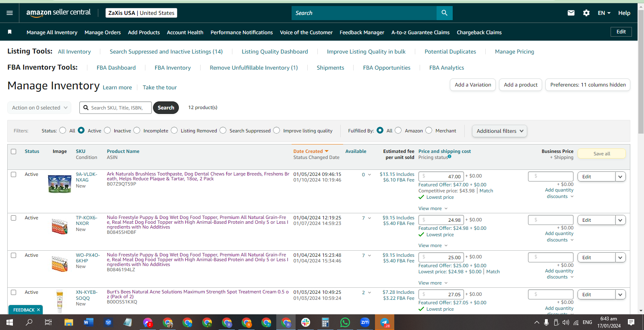Open Zoom from the taskbar

(365, 322)
